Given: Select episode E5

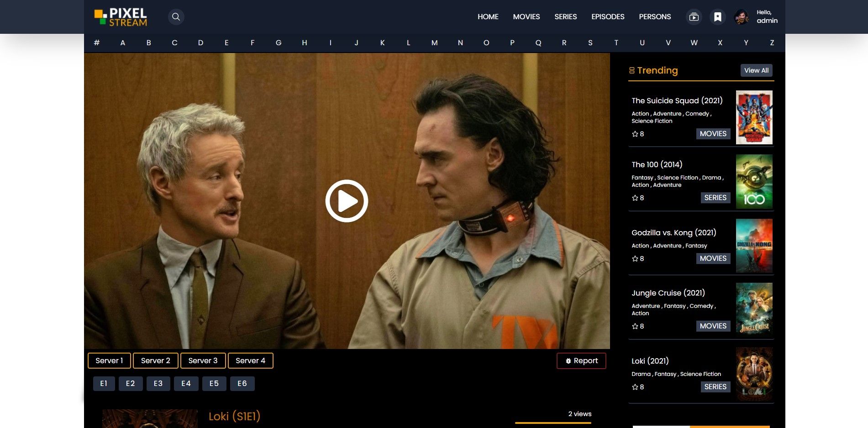Looking at the screenshot, I should (x=214, y=384).
